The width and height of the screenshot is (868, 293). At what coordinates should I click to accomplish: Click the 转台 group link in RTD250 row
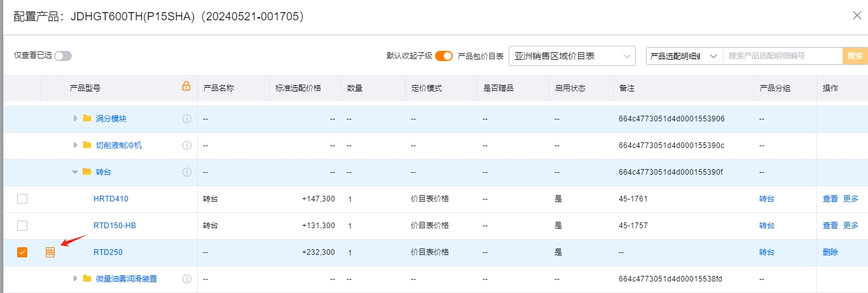(767, 252)
